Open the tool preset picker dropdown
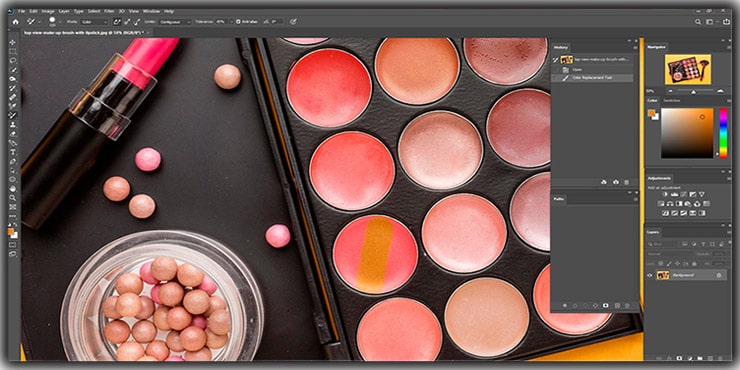The image size is (740, 370). click(39, 22)
